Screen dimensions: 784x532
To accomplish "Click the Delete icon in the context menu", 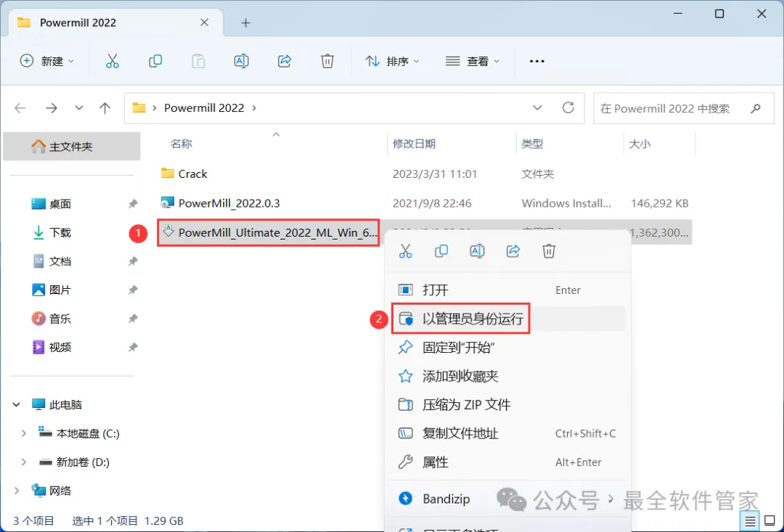I will pos(549,251).
